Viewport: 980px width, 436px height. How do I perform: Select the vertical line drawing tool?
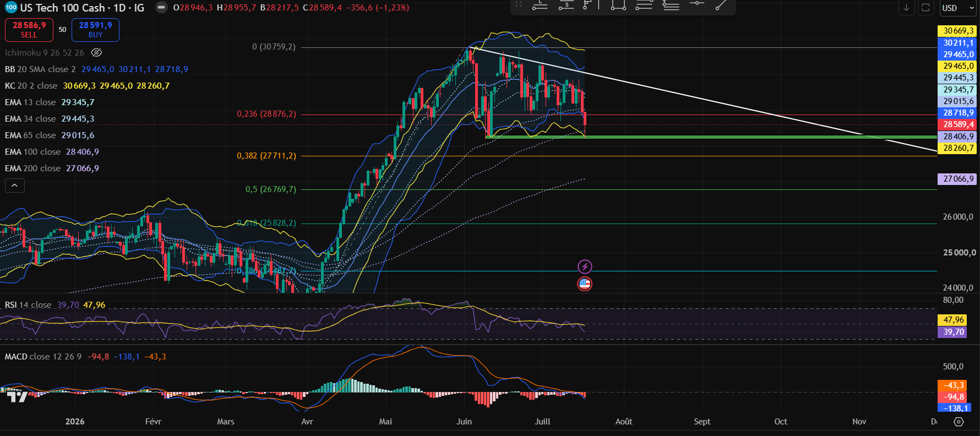[x=597, y=6]
